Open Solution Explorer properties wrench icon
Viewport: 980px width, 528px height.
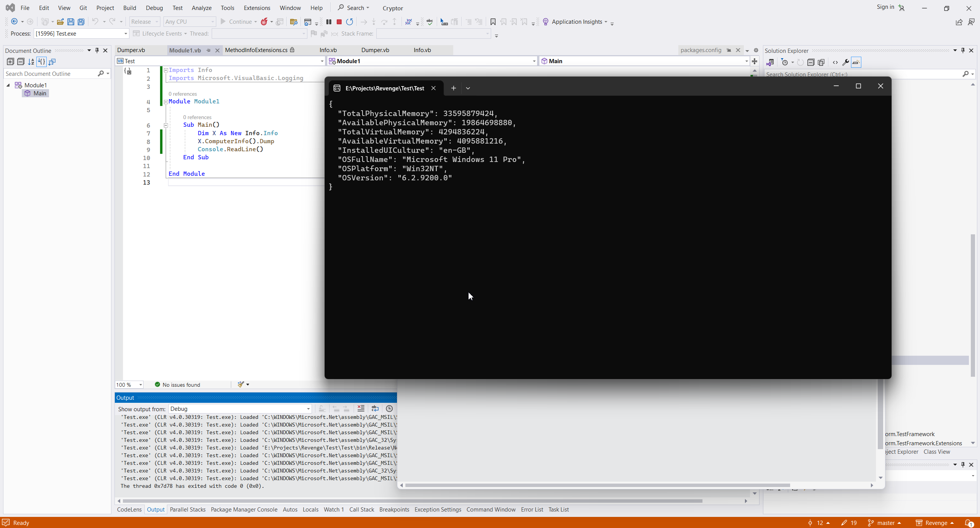pyautogui.click(x=845, y=62)
